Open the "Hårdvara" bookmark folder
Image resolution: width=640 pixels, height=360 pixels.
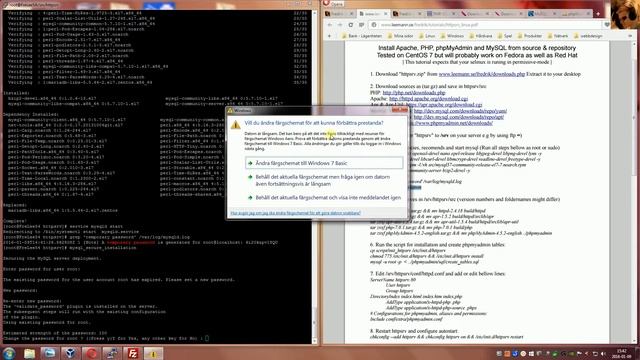pyautogui.click(x=480, y=36)
